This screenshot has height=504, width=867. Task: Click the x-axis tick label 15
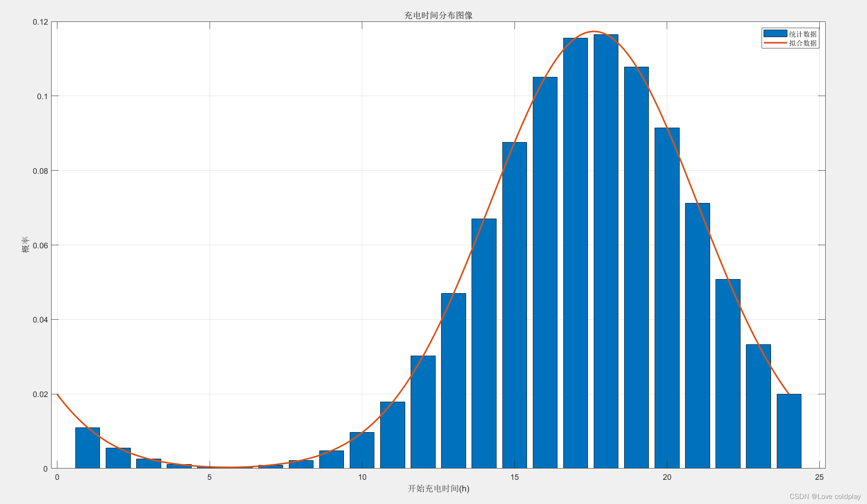click(515, 477)
